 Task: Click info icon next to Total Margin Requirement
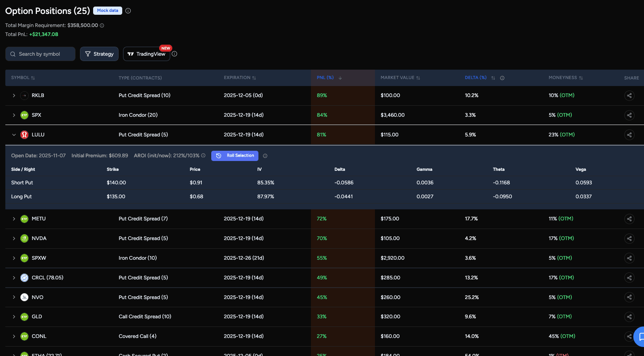coord(102,25)
